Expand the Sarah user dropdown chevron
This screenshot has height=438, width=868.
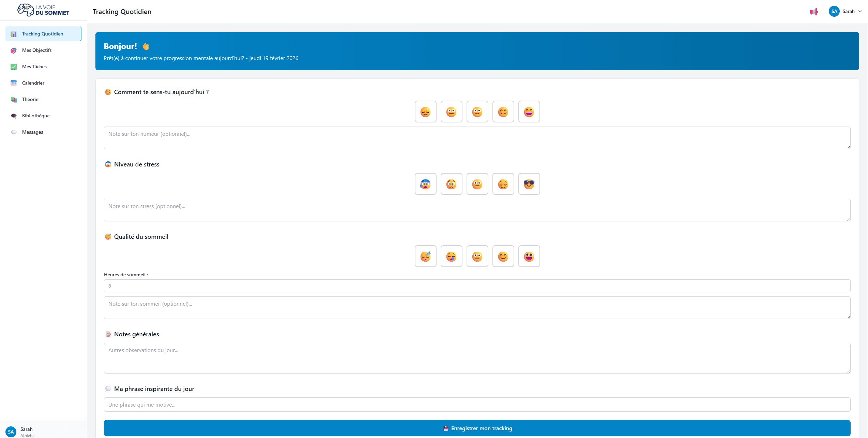860,12
